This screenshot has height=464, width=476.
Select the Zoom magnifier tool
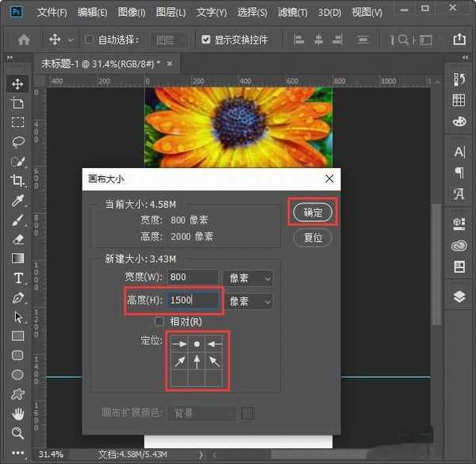17,433
